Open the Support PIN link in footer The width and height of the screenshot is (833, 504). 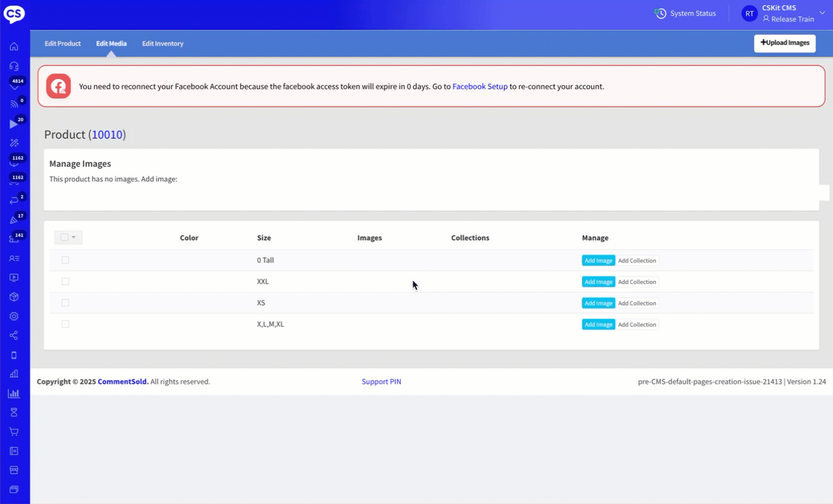[381, 382]
